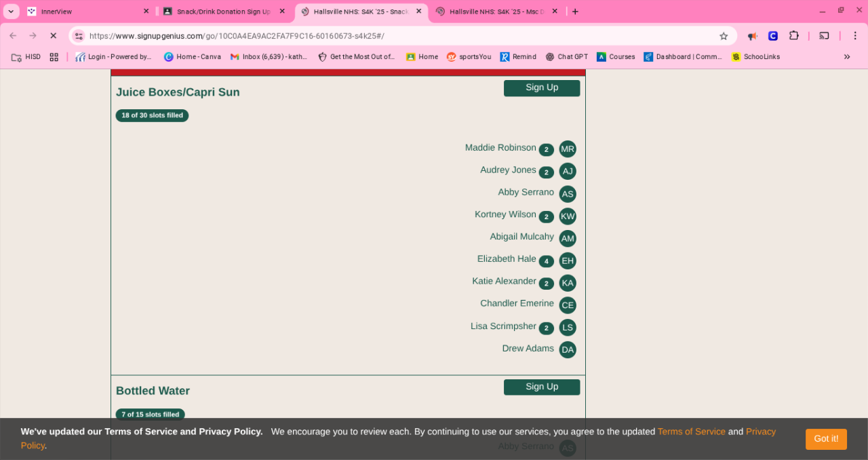Sign Up for Juice Boxes/Capri Sun

tap(542, 88)
